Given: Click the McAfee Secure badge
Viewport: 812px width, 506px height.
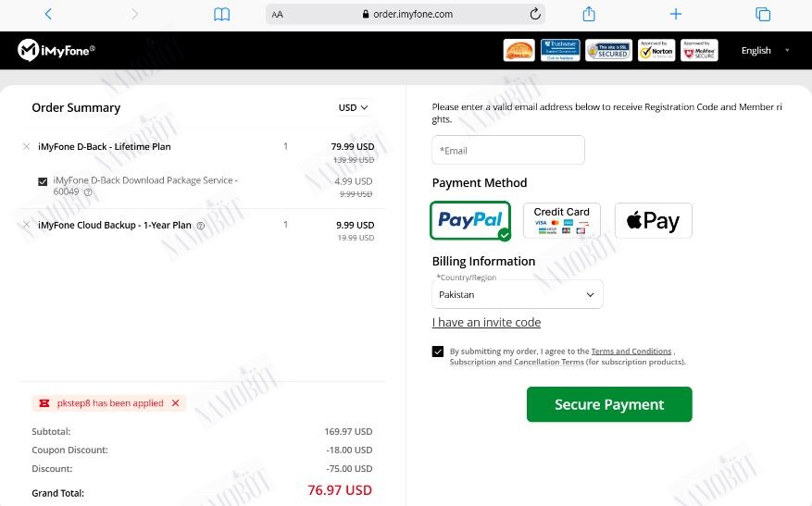Looking at the screenshot, I should point(699,50).
